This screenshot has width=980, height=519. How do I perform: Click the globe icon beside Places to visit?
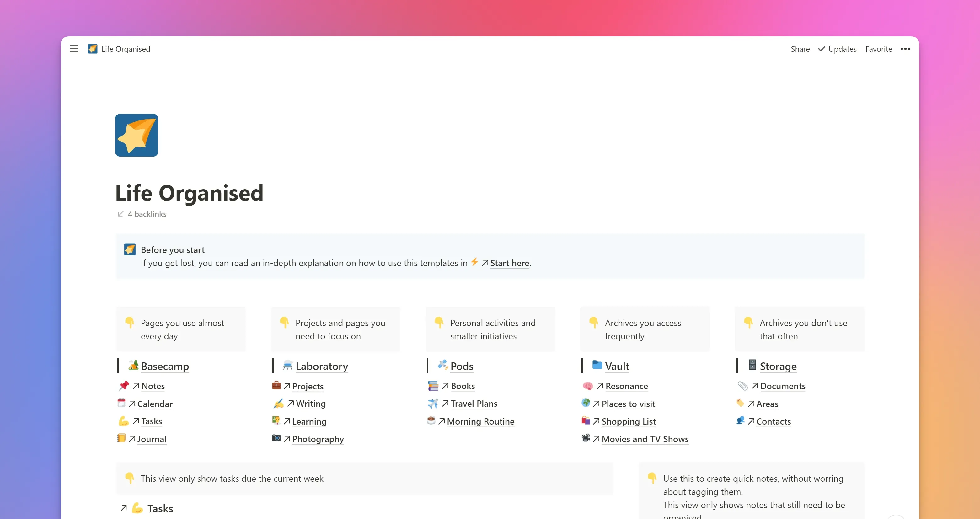click(x=586, y=403)
